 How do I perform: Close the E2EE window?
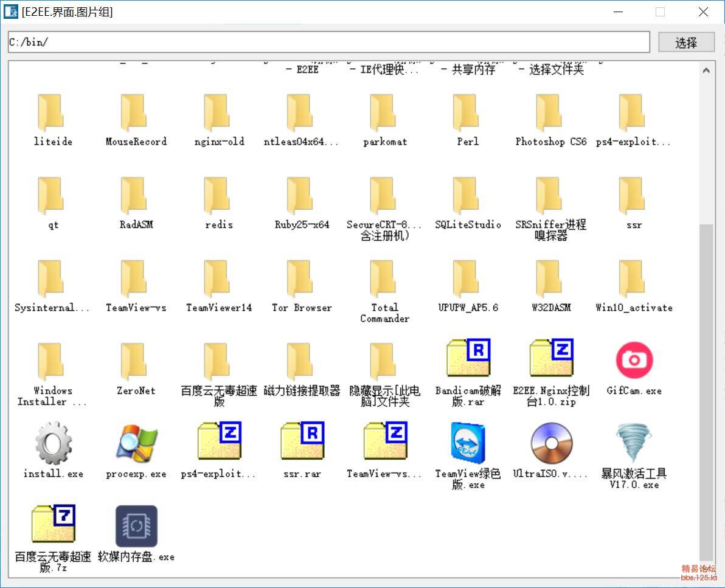pyautogui.click(x=703, y=12)
